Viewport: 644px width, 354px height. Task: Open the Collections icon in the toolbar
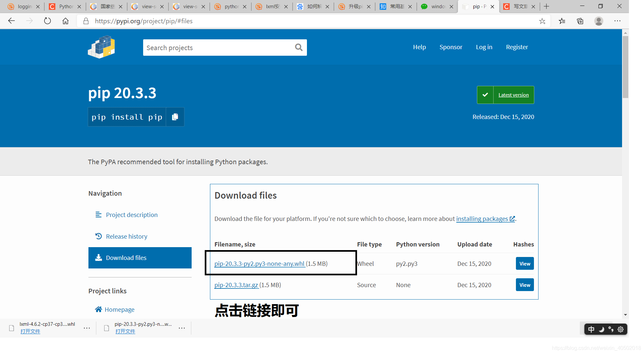[580, 21]
